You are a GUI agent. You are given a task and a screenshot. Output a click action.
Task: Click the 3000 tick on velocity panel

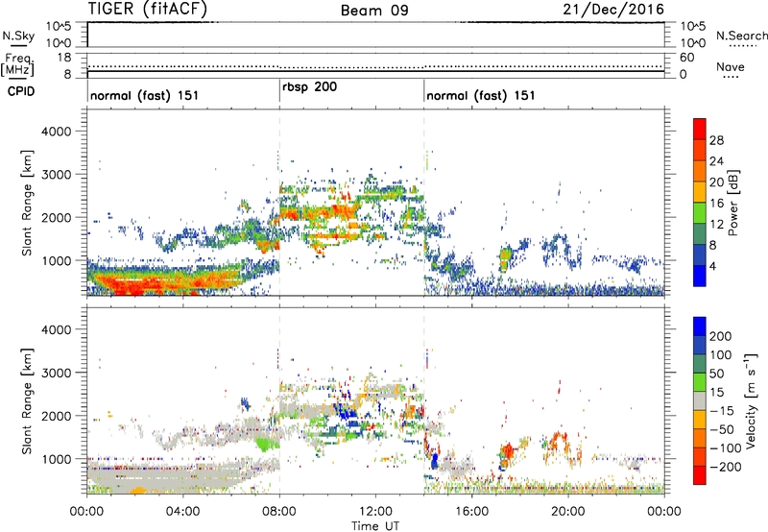(56, 373)
